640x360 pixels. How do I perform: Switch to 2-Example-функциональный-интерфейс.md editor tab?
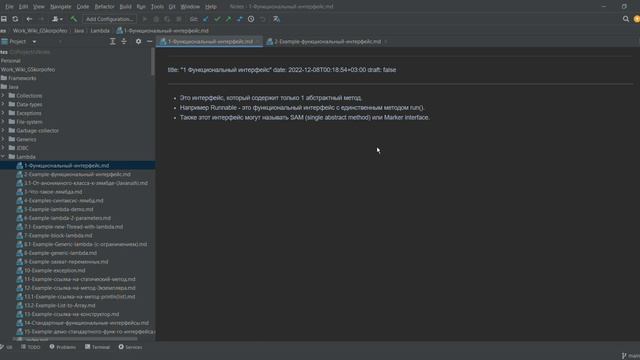click(x=327, y=41)
